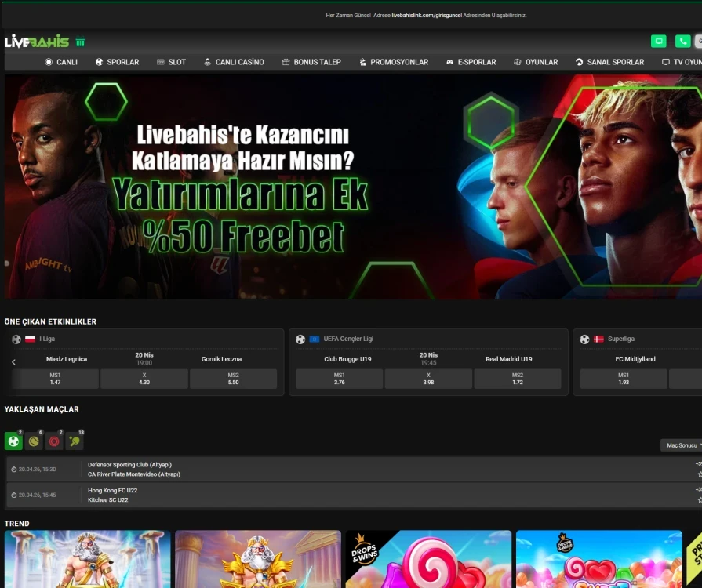702x588 pixels.
Task: Click the football icon in Superliga card
Action: [584, 339]
